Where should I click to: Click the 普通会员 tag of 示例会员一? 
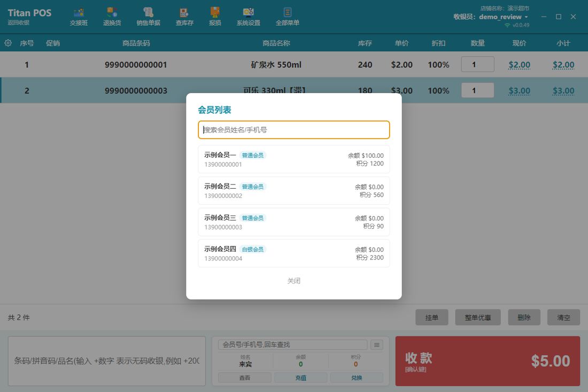coord(252,155)
